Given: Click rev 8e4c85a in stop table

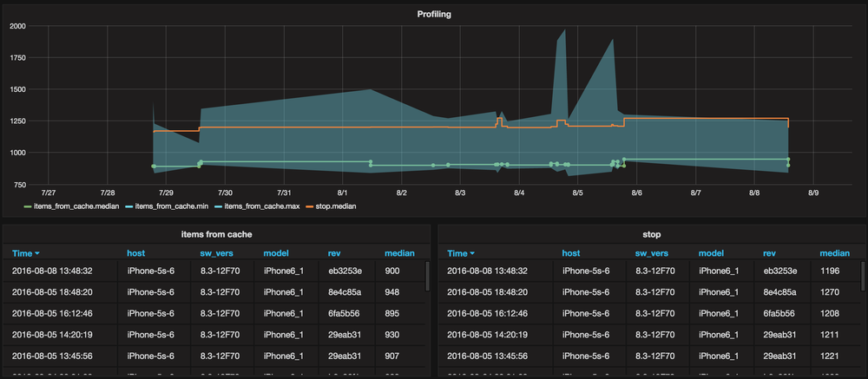Looking at the screenshot, I should click(x=780, y=292).
